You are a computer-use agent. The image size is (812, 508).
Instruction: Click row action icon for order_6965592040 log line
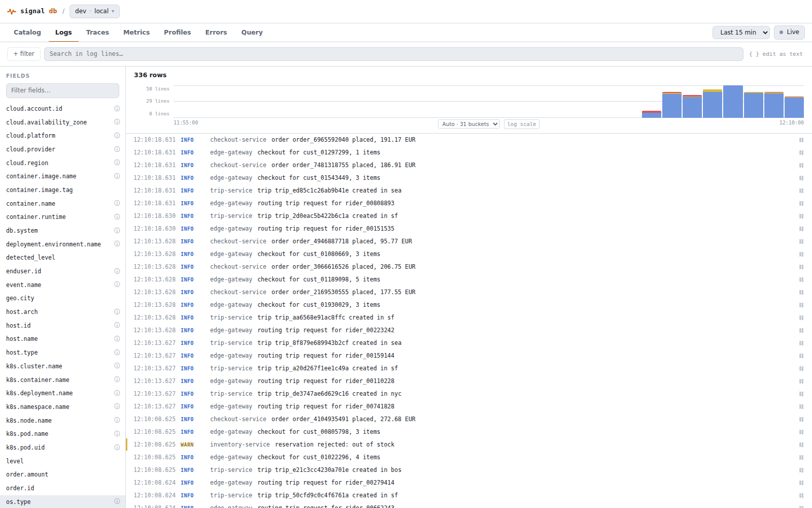tap(801, 140)
